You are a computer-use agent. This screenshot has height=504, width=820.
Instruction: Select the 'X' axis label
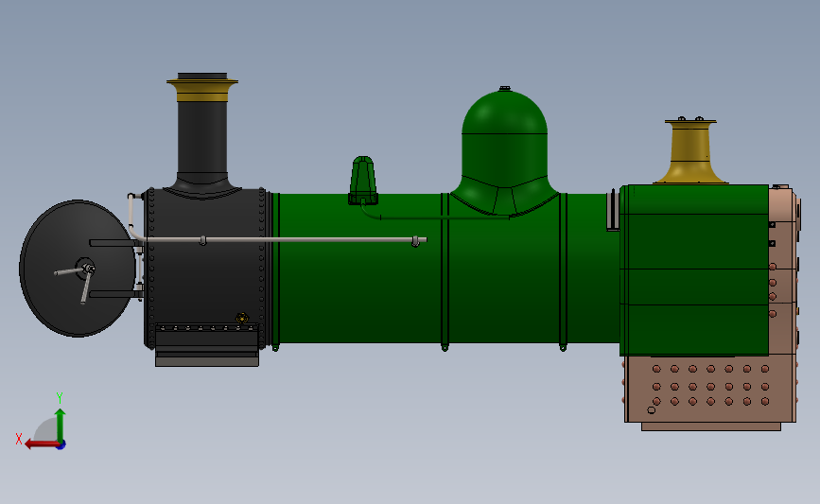pyautogui.click(x=19, y=439)
